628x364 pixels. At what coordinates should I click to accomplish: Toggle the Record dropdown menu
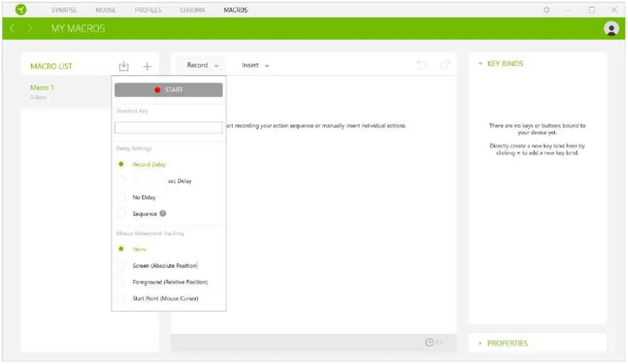(202, 65)
